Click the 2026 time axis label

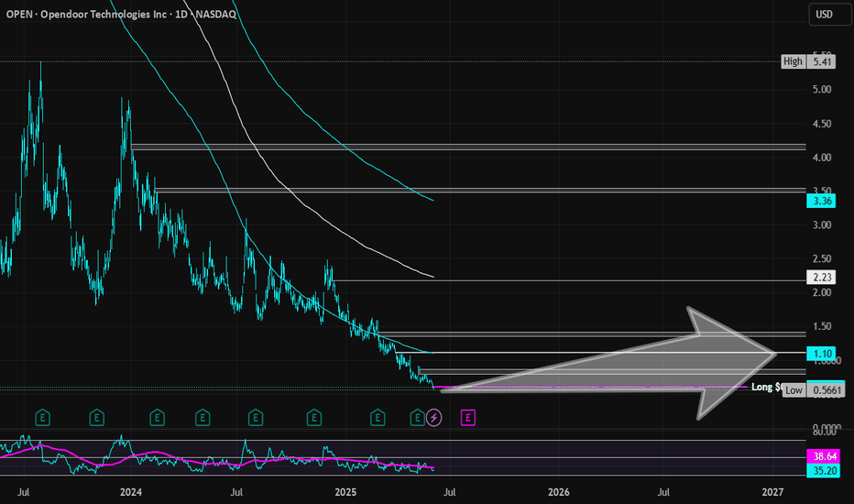point(559,492)
